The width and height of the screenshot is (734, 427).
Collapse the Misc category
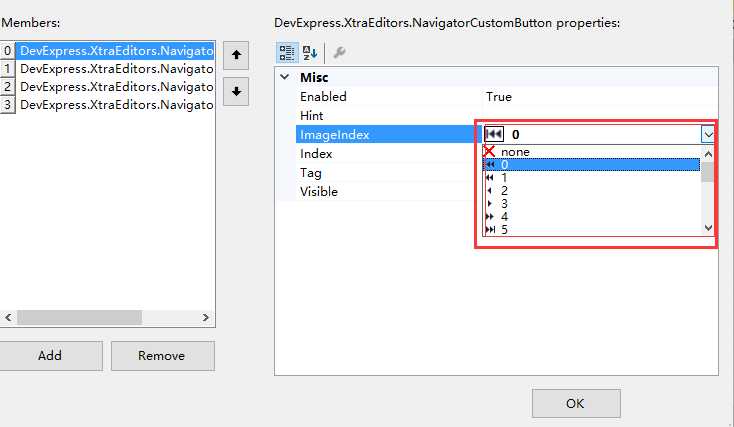point(285,77)
